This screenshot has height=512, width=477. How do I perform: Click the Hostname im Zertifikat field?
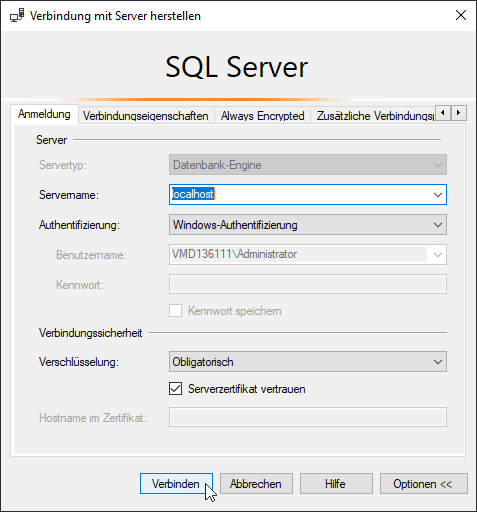pyautogui.click(x=308, y=417)
